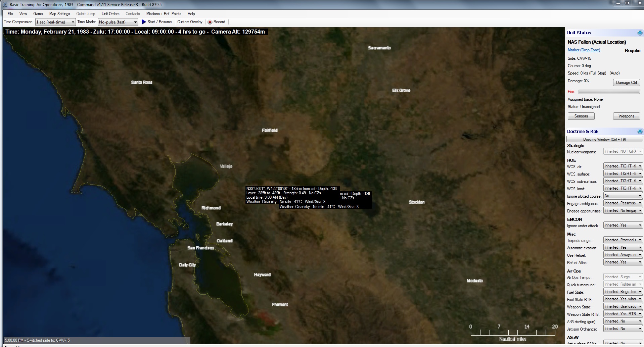Screen dimensions: 644x347
Task: Open the Unit Orders menu
Action: click(x=110, y=14)
